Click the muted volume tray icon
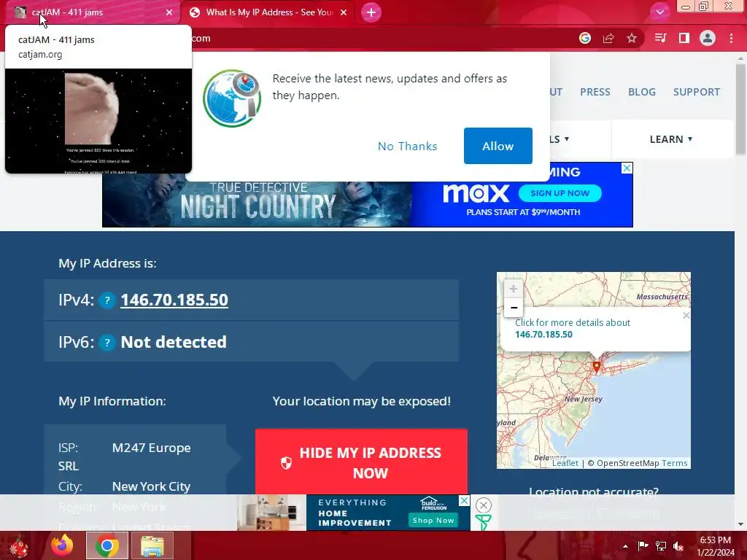The width and height of the screenshot is (747, 560). (x=678, y=546)
